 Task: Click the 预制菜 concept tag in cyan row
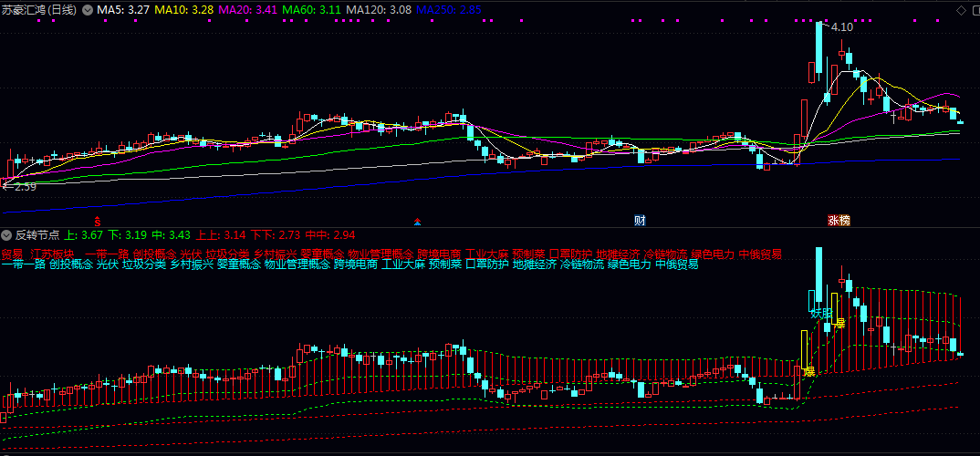444,264
